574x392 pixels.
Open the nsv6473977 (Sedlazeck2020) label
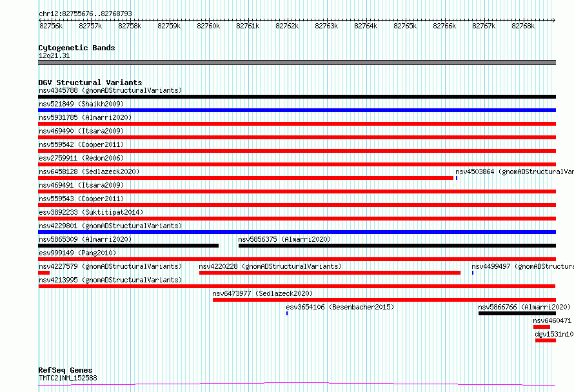click(263, 293)
